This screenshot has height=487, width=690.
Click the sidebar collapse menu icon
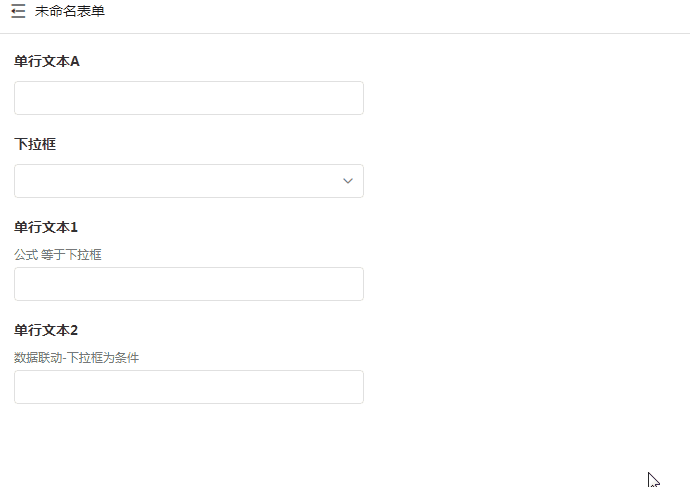tap(18, 12)
